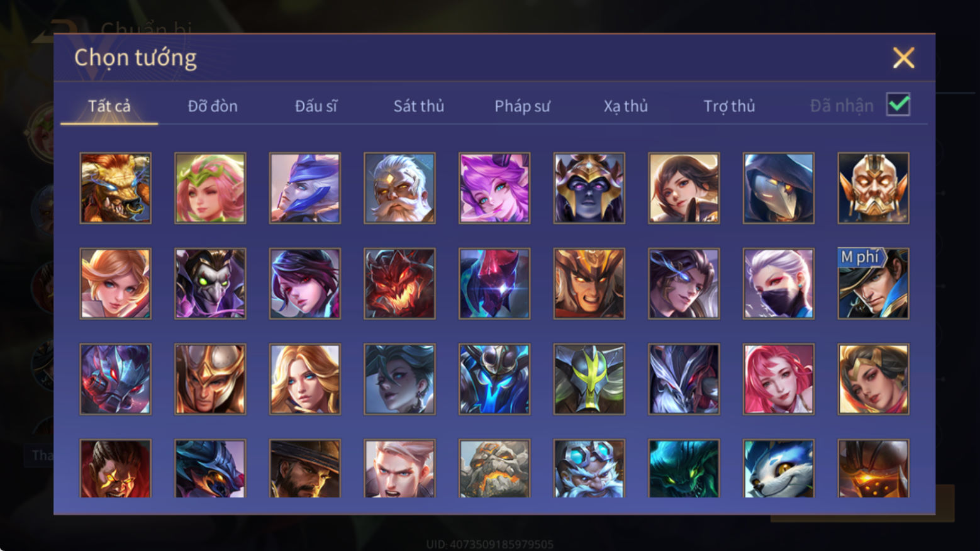Image resolution: width=980 pixels, height=551 pixels.
Task: Choose the white-bearded old man hero
Action: [x=399, y=188]
